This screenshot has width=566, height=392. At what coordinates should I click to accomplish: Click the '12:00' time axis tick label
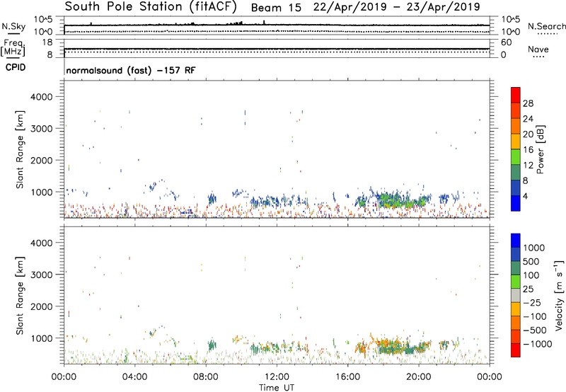[x=277, y=377]
